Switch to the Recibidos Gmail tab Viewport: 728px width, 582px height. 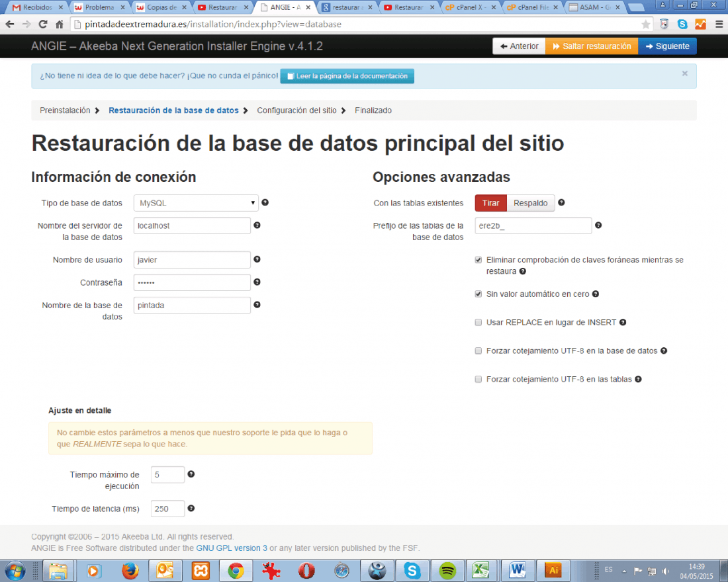[37, 7]
